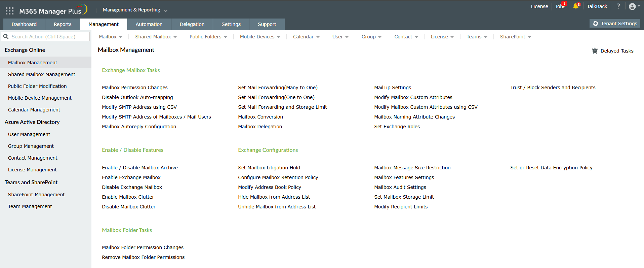Image resolution: width=644 pixels, height=268 pixels.
Task: Select Shared Mailbox Management in sidebar
Action: point(42,74)
